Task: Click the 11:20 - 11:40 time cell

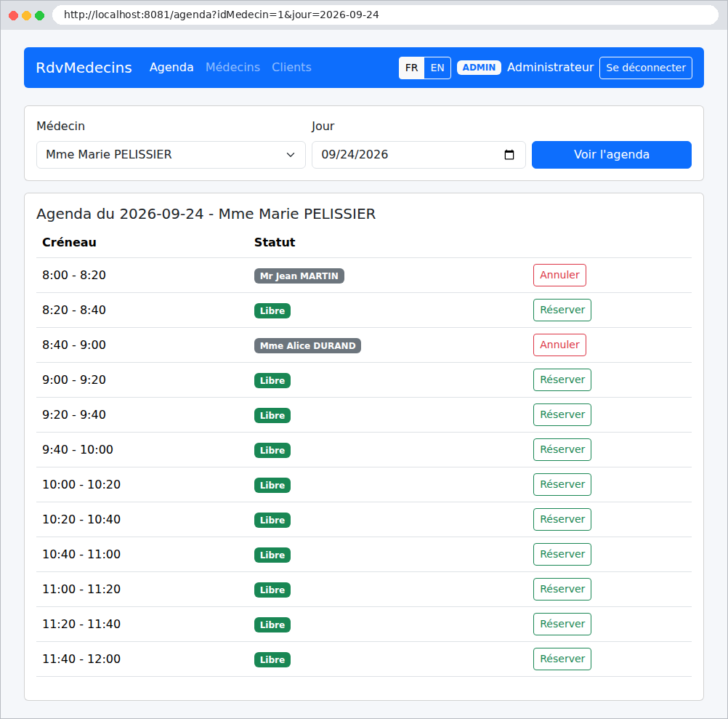Action: pos(81,624)
